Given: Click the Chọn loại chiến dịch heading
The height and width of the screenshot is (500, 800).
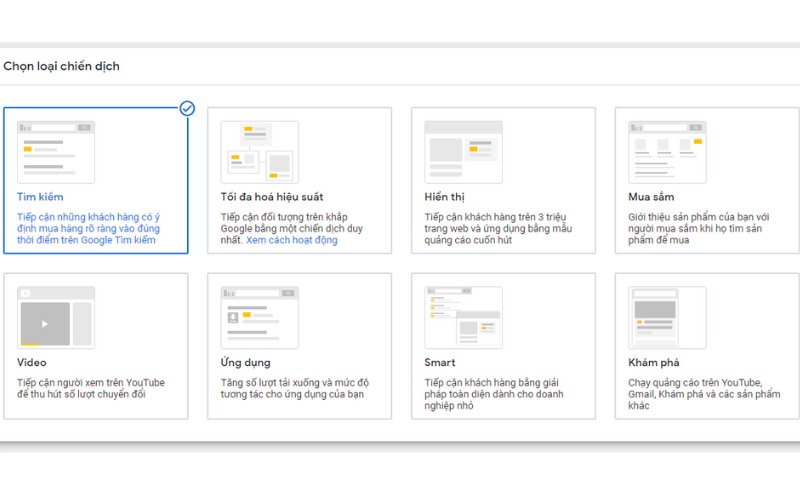Looking at the screenshot, I should 62,66.
